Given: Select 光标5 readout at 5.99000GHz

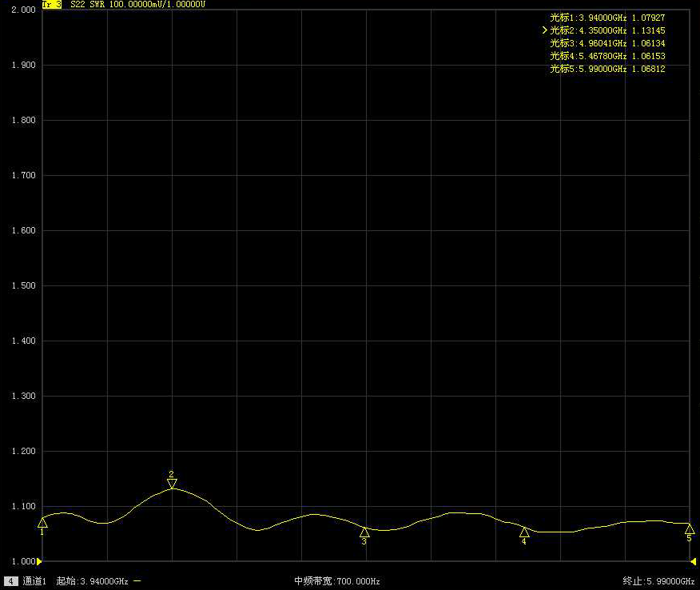Looking at the screenshot, I should [x=607, y=69].
